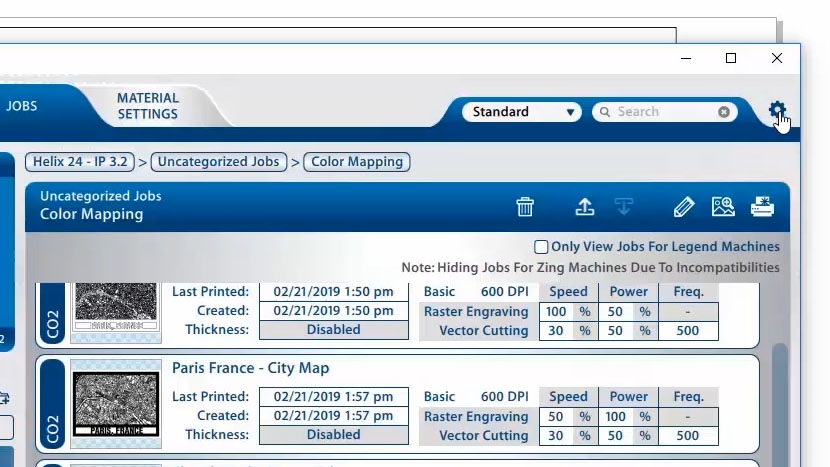Navigate to Uncategorized Jobs breadcrumb
Screen dimensions: 830x467
coord(219,161)
